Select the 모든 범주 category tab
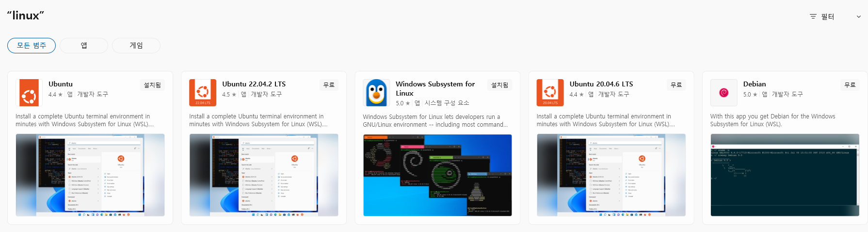This screenshot has height=232, width=868. click(32, 46)
